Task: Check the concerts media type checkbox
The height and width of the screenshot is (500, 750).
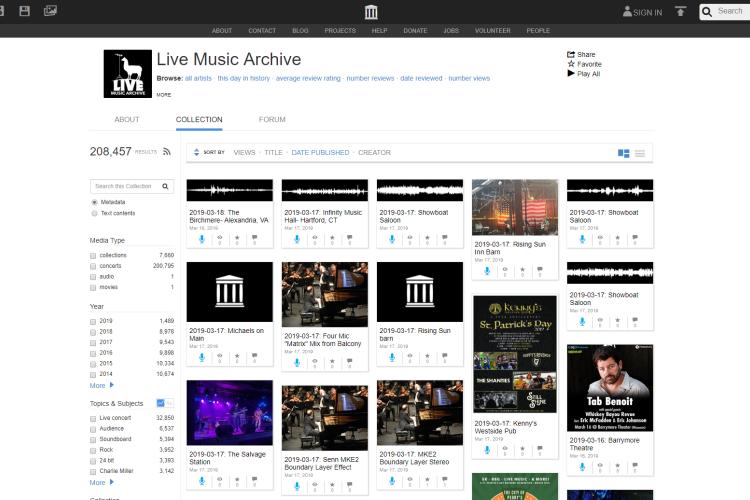Action: click(x=93, y=266)
